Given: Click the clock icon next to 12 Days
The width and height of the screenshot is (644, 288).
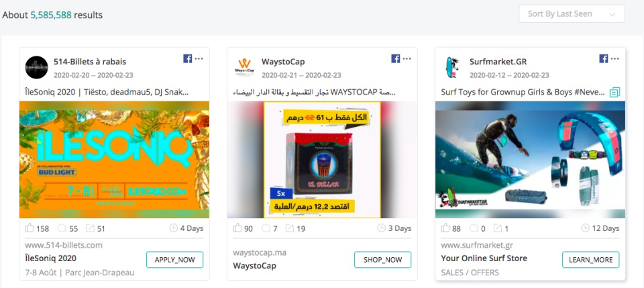Looking at the screenshot, I should pyautogui.click(x=585, y=228).
